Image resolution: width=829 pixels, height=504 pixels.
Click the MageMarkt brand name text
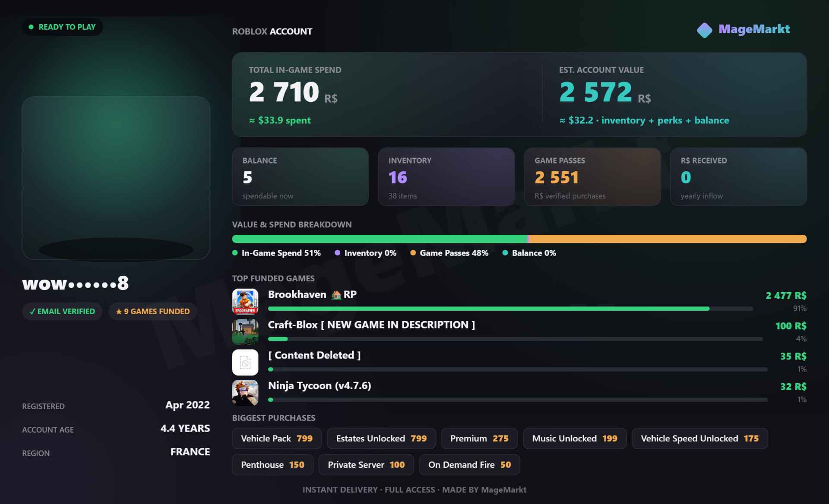pyautogui.click(x=754, y=29)
